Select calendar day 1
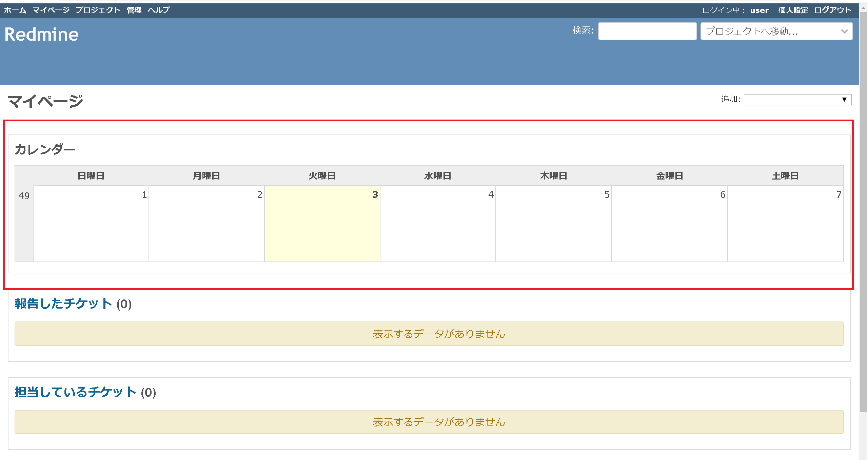The image size is (868, 460). click(x=91, y=224)
